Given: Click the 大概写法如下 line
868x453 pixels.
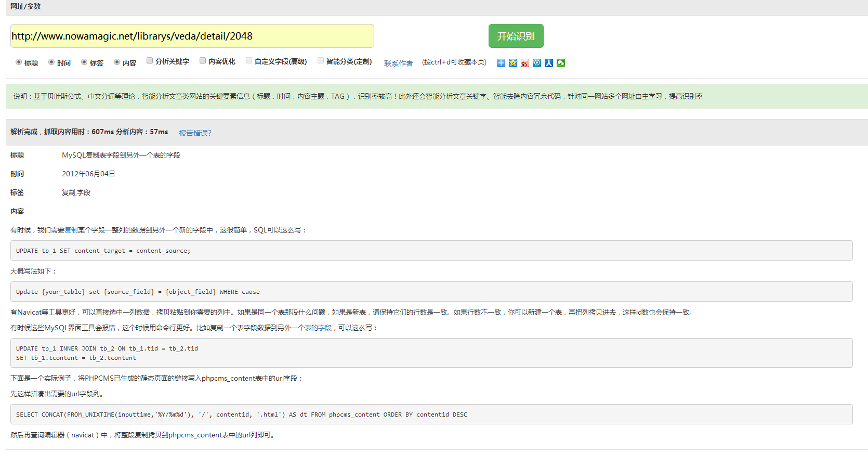Looking at the screenshot, I should point(33,271).
